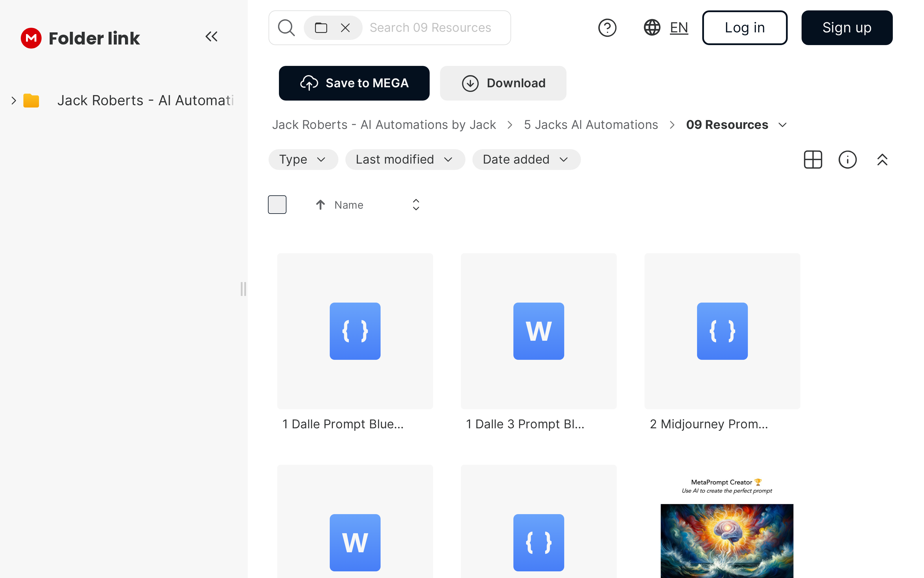The width and height of the screenshot is (924, 578).
Task: Click file name 1 Dalle Prompt Blue...
Action: [x=342, y=424]
